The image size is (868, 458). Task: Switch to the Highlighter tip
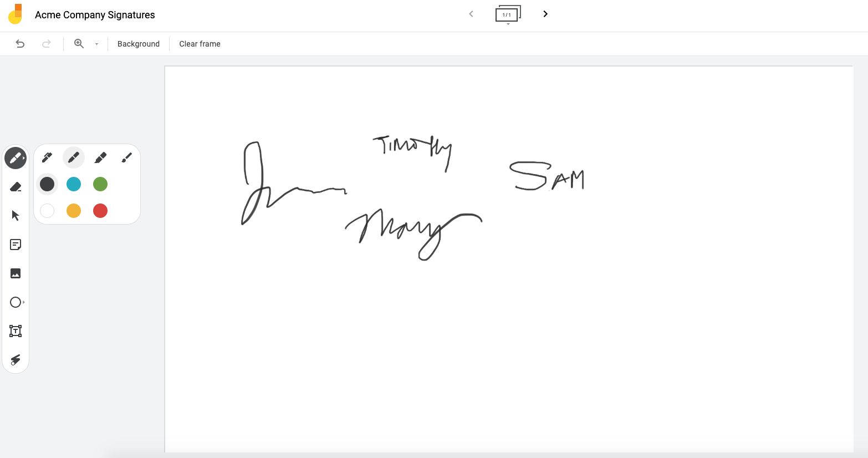point(100,158)
